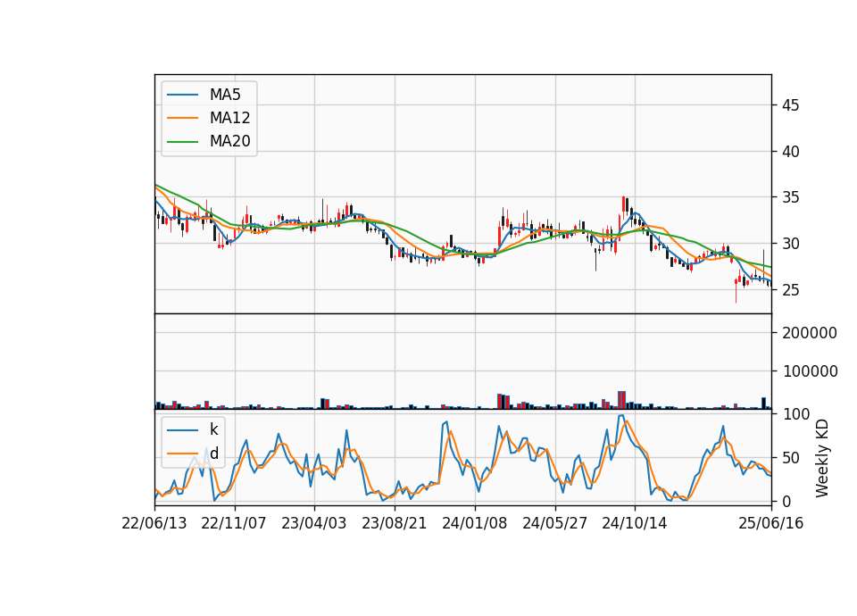Click the green MA20 legend line sample
The height and width of the screenshot is (616, 857).
point(182,141)
